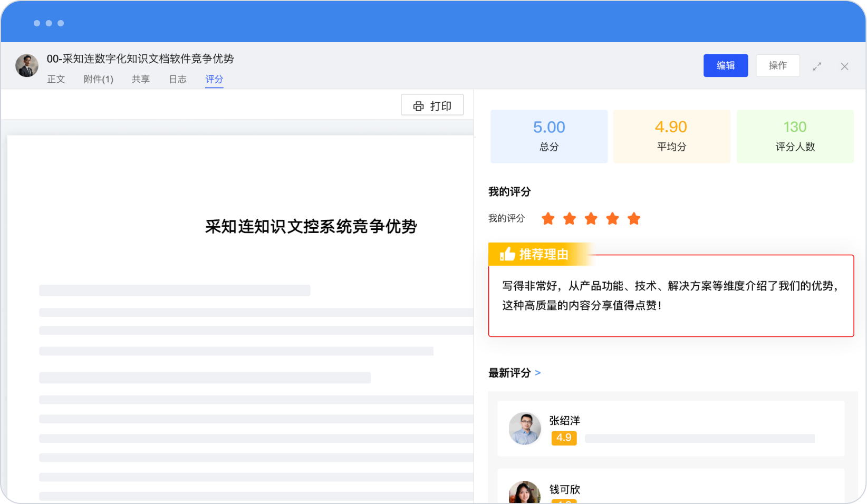Set my rating to three stars
The image size is (867, 504).
tap(591, 219)
